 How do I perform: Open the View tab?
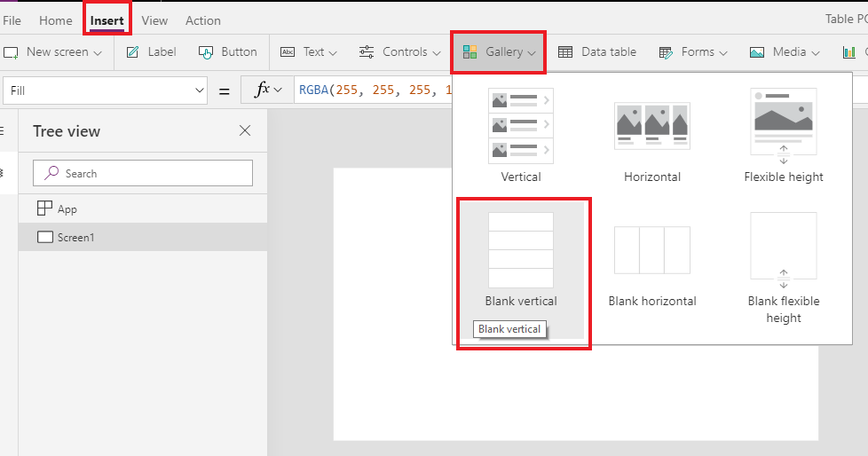(x=154, y=20)
